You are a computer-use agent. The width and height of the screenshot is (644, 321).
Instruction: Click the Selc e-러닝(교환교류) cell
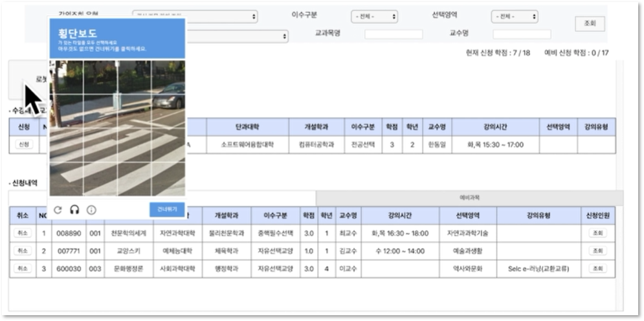tap(539, 269)
